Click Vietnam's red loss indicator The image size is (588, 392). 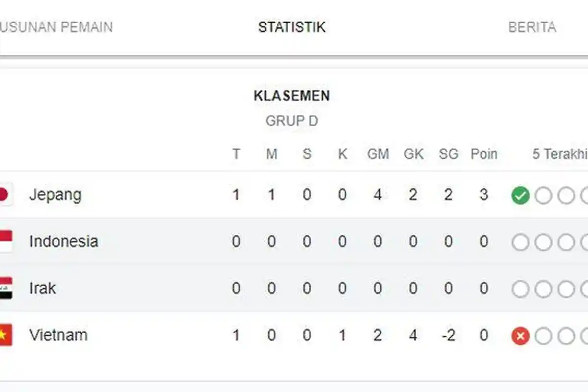(520, 336)
